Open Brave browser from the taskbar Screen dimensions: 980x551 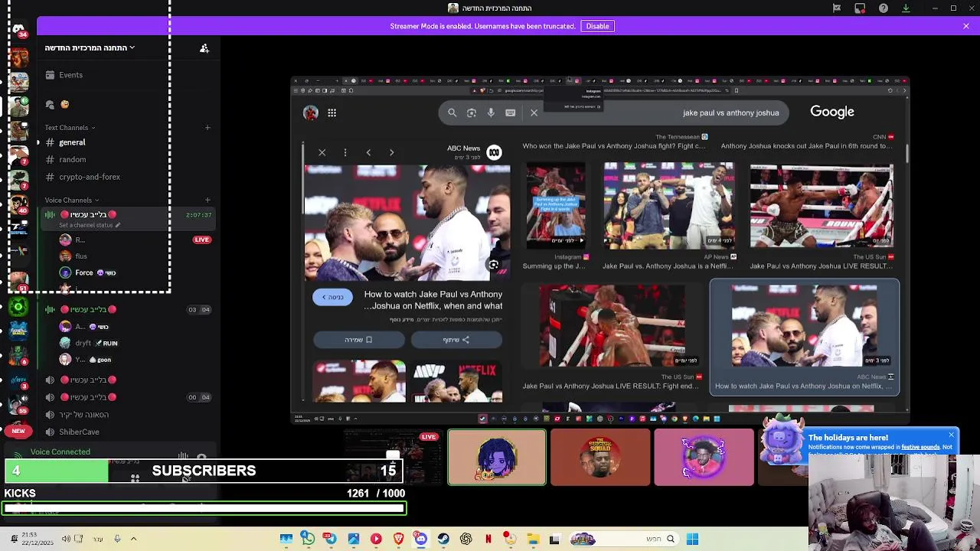coord(398,539)
